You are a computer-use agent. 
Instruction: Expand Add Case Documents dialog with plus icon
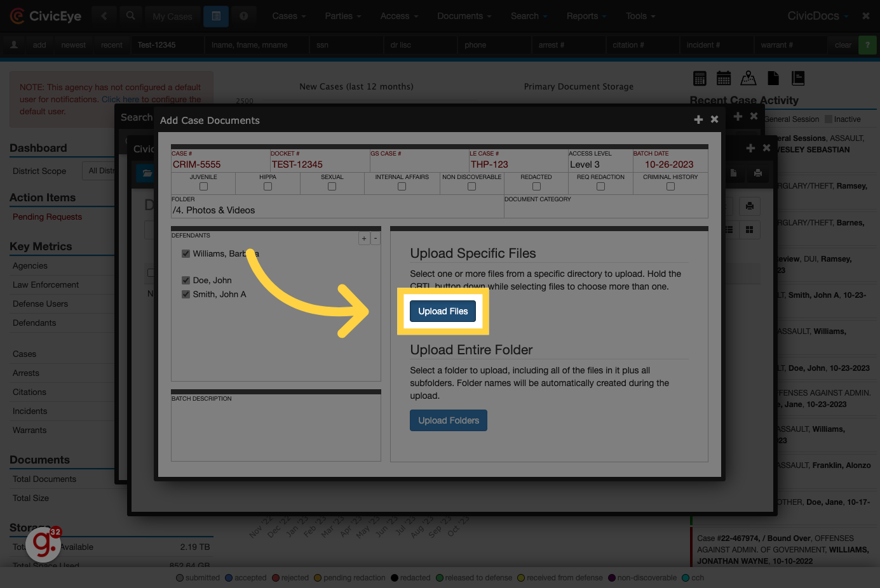pyautogui.click(x=698, y=119)
